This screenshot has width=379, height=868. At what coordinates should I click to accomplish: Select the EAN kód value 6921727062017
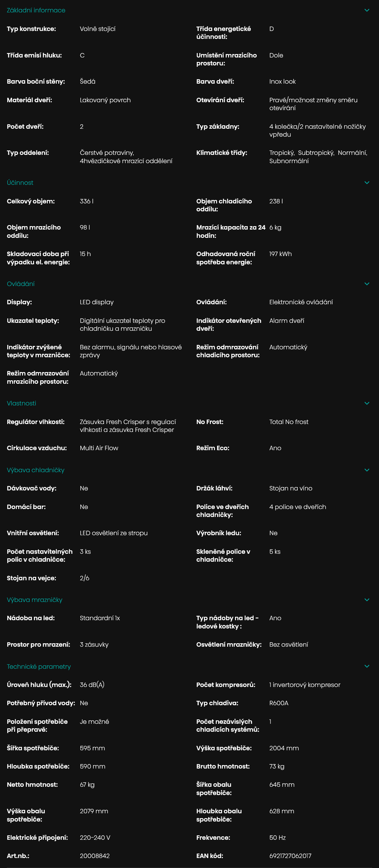(x=290, y=856)
